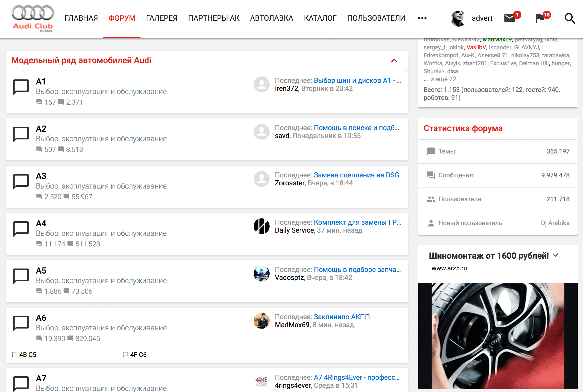Open thread Заклинило АКПП
Viewport: 583px width, 392px height.
click(x=342, y=317)
